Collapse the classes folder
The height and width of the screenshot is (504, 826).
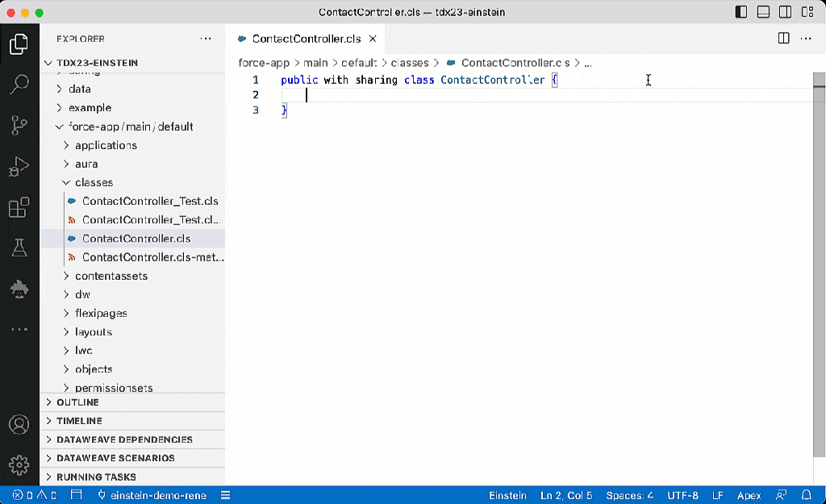94,182
